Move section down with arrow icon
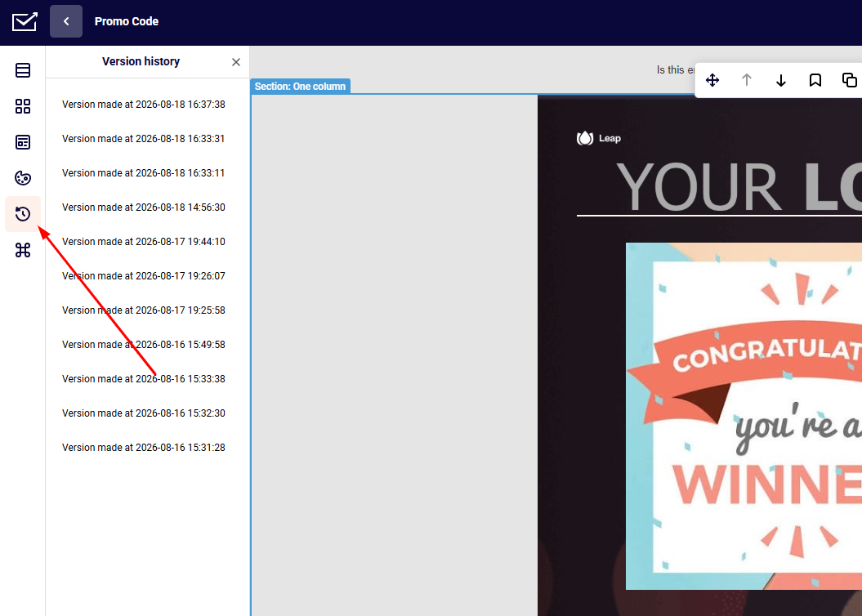Viewport: 862px width, 616px height. (780, 80)
